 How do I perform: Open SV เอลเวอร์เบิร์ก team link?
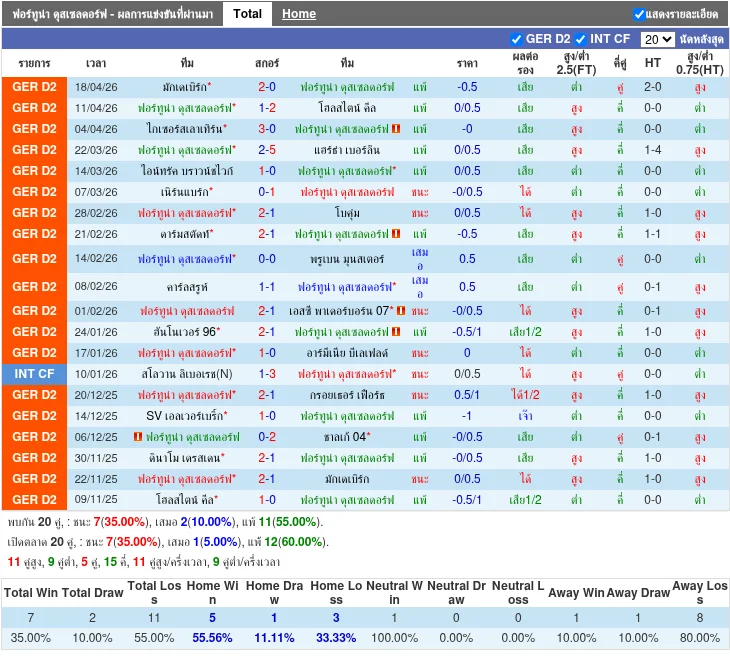pyautogui.click(x=183, y=416)
